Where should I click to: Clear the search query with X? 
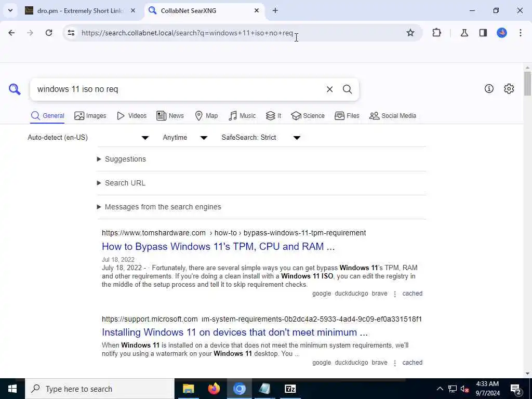click(x=329, y=89)
